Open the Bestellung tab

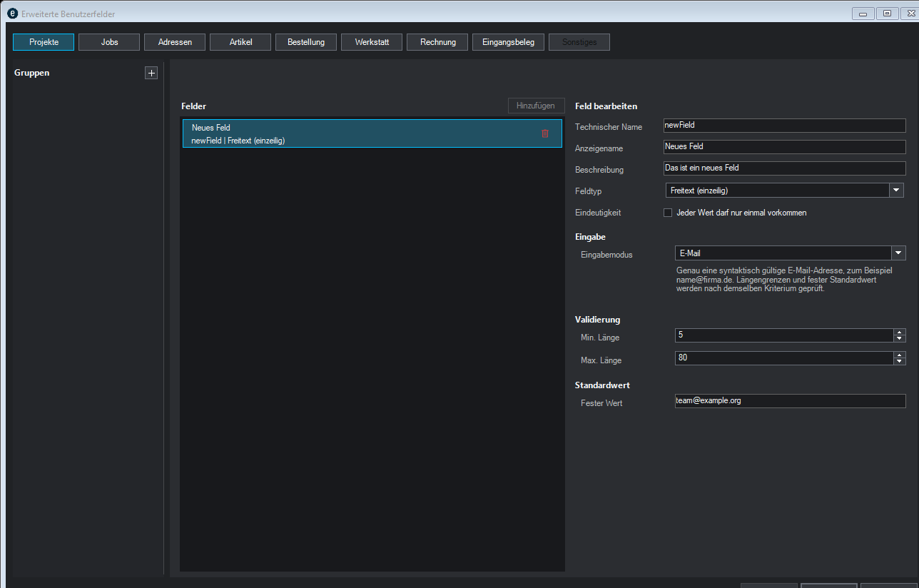point(306,42)
